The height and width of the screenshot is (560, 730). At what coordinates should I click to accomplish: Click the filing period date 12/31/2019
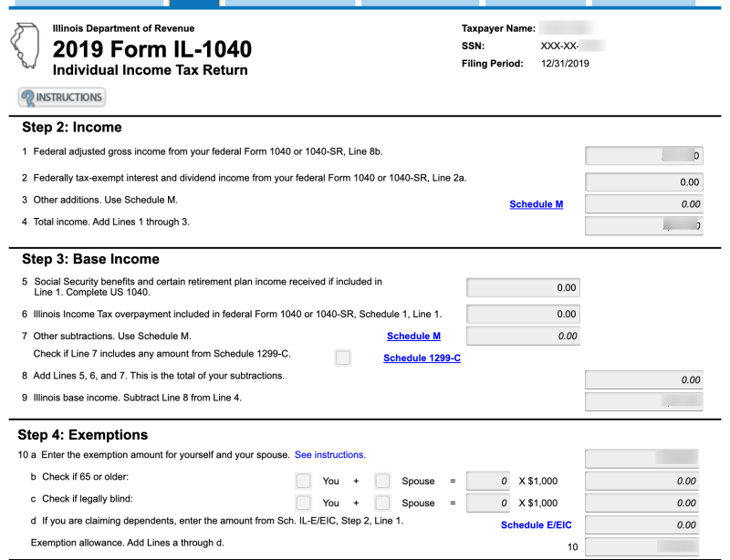565,63
